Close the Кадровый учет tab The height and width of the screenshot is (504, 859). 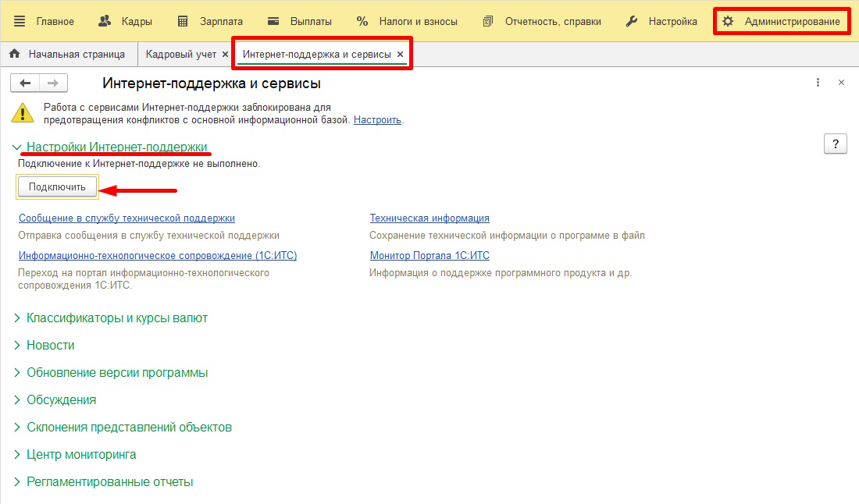pyautogui.click(x=225, y=54)
